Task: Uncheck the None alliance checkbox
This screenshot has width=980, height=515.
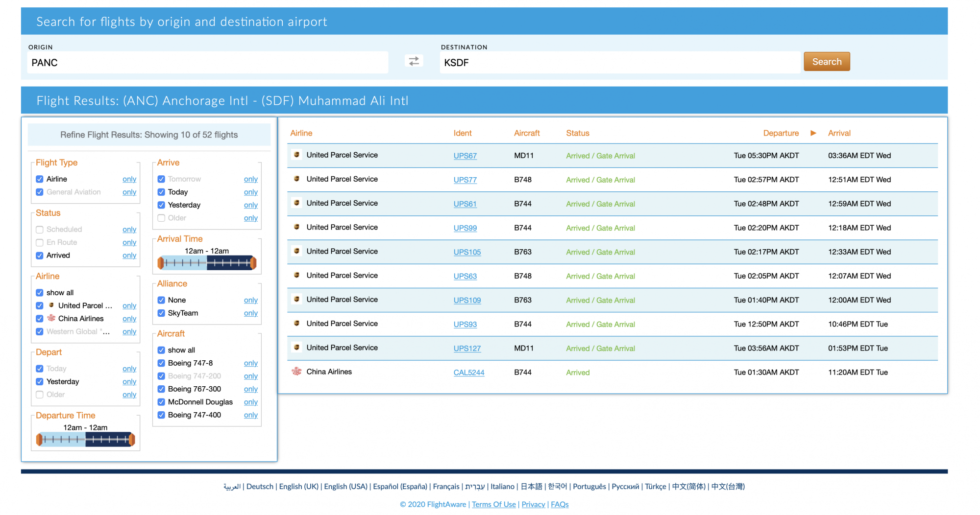Action: coord(161,300)
